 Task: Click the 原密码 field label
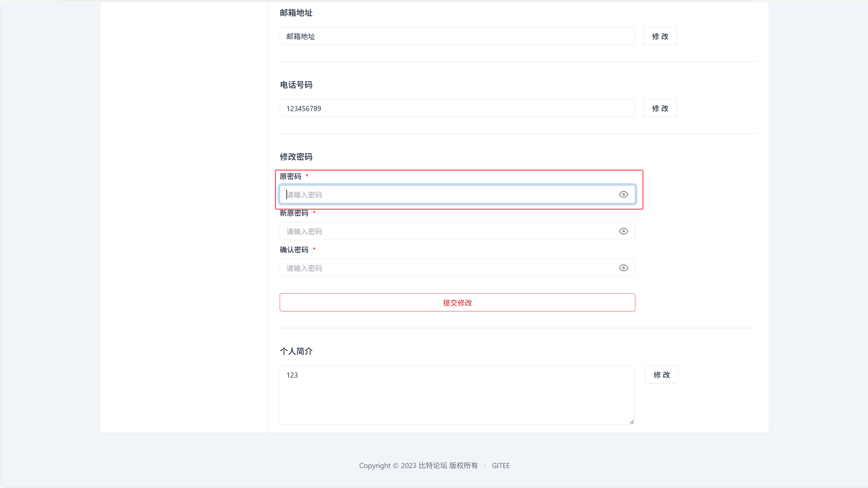pyautogui.click(x=290, y=176)
